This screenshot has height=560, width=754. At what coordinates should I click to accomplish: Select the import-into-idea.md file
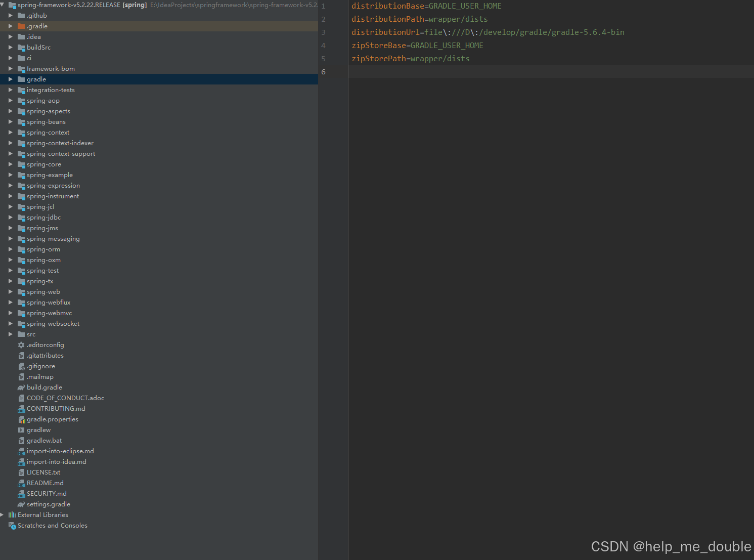point(57,462)
